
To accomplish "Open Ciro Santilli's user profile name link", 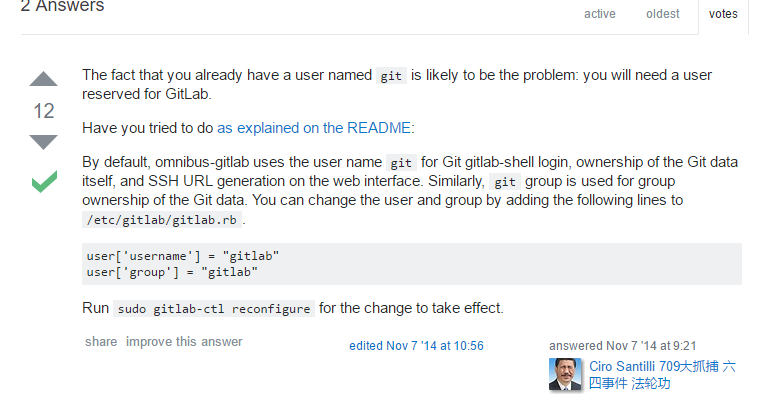I will click(x=662, y=375).
